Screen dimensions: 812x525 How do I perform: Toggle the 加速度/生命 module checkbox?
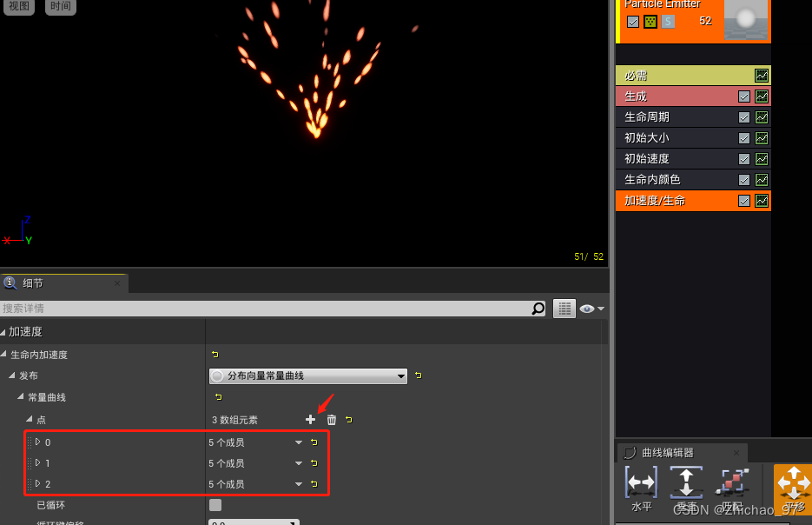(744, 201)
